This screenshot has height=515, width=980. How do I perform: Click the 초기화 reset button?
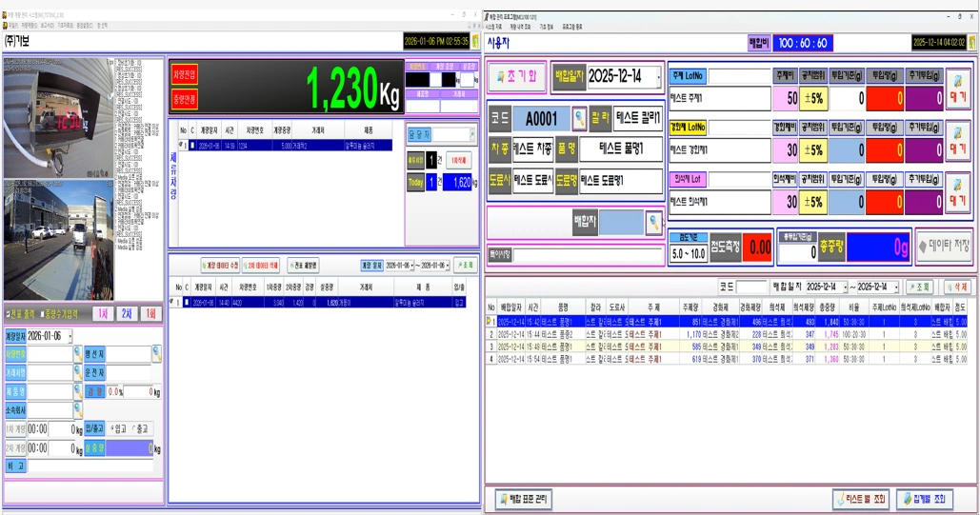coord(516,77)
